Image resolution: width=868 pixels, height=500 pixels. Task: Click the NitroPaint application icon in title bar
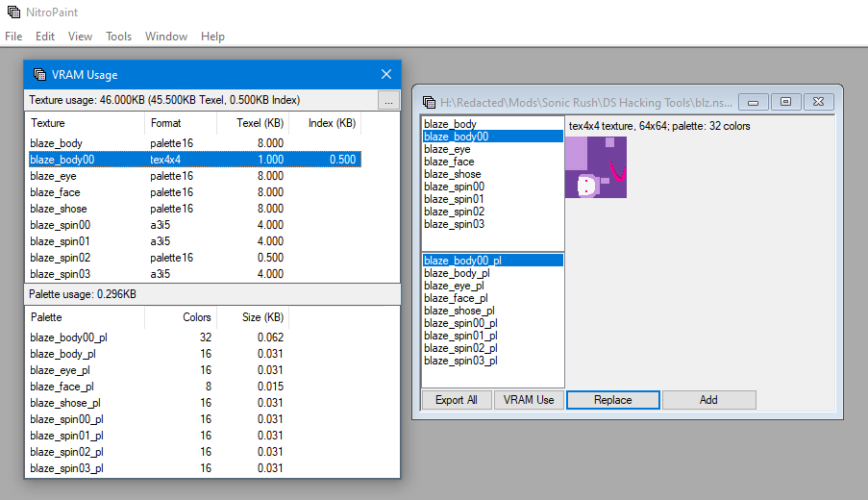point(13,12)
